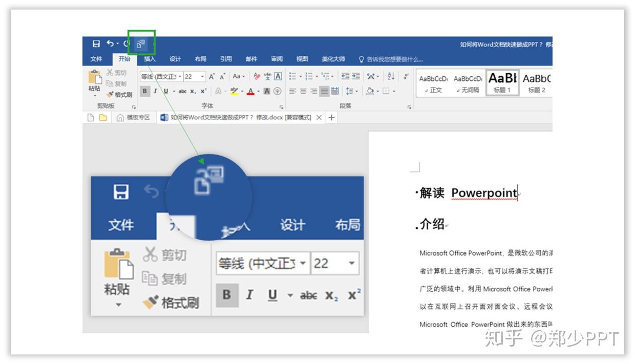Viewport: 635px width, 364px height.
Task: Open the 引用 References tab
Action: 226,59
